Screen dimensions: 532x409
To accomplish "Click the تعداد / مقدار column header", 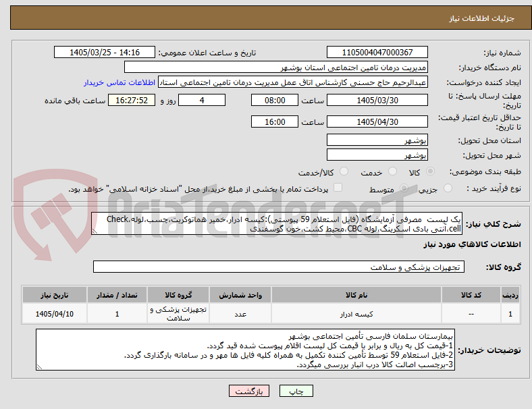I will [x=117, y=295].
